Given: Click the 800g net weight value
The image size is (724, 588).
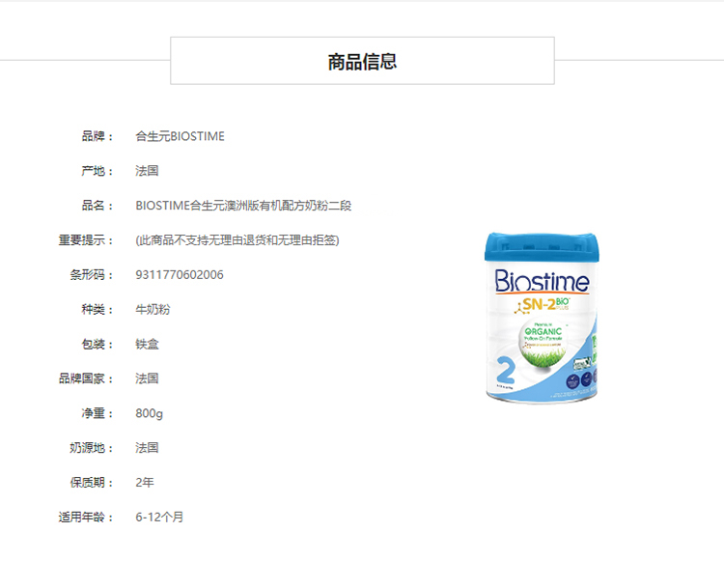Looking at the screenshot, I should tap(150, 413).
